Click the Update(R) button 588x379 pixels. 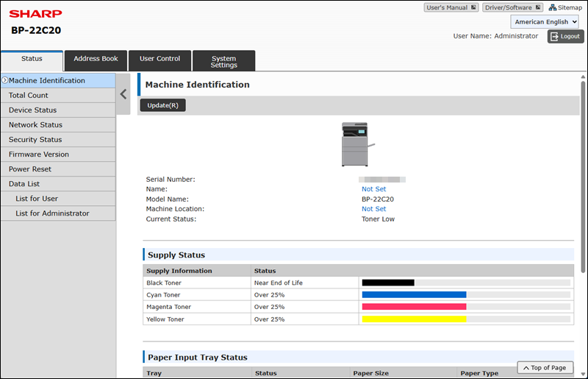click(x=162, y=105)
